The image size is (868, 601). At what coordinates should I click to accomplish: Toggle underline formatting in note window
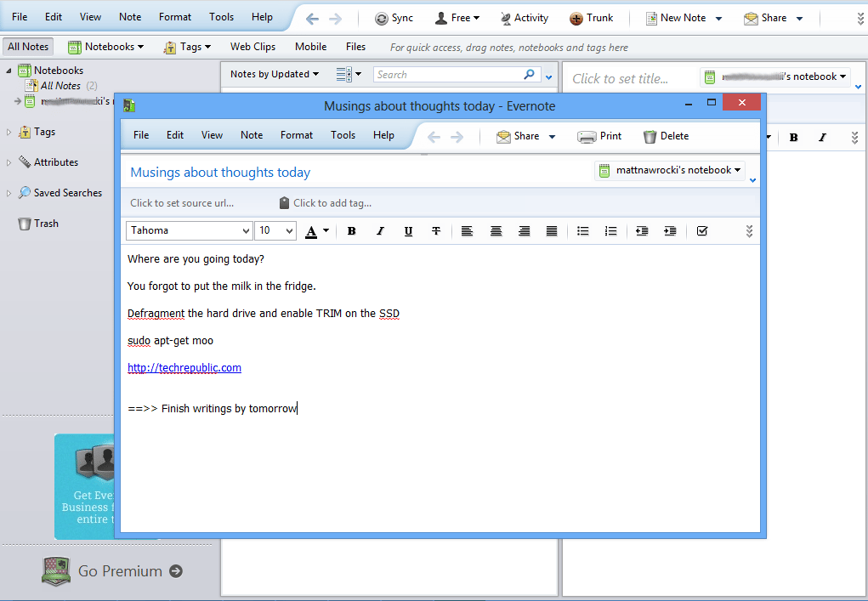[x=408, y=231]
